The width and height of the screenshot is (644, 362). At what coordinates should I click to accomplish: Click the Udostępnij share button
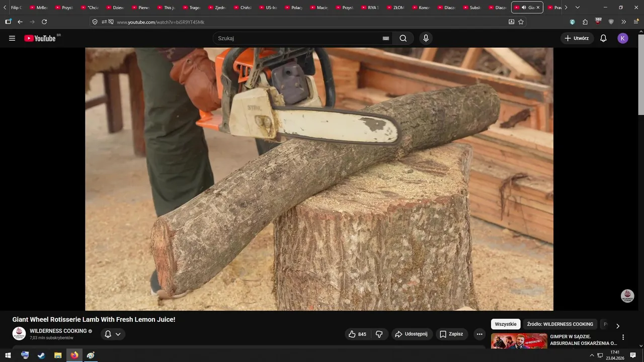click(x=412, y=334)
